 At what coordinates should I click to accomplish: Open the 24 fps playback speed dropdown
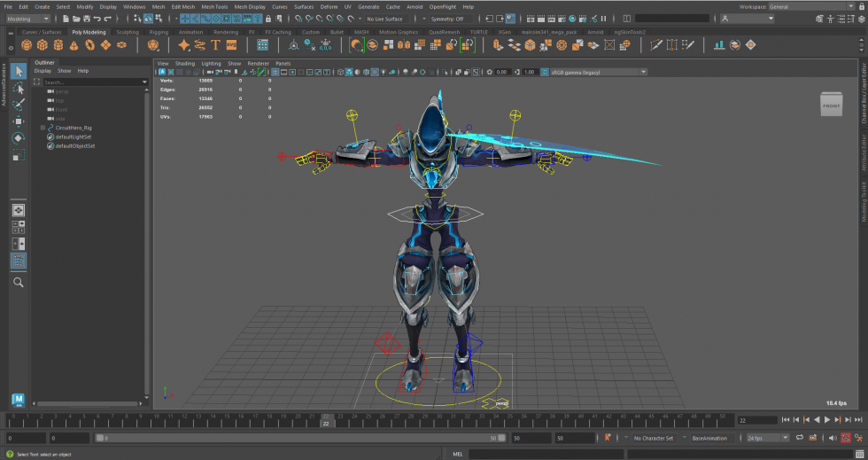(767, 438)
